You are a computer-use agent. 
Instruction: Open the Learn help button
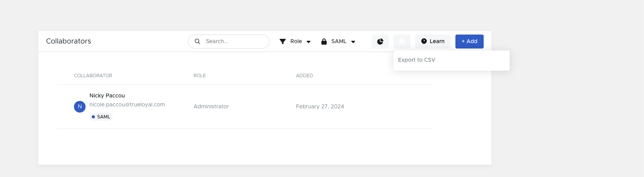pos(433,42)
